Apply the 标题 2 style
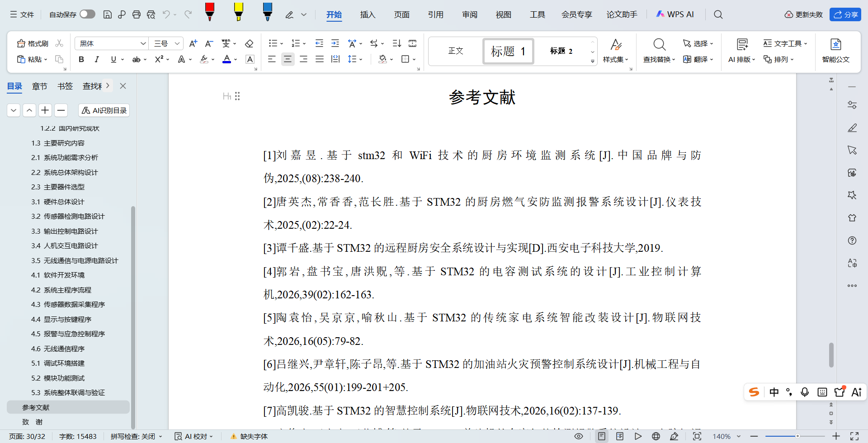 [561, 51]
